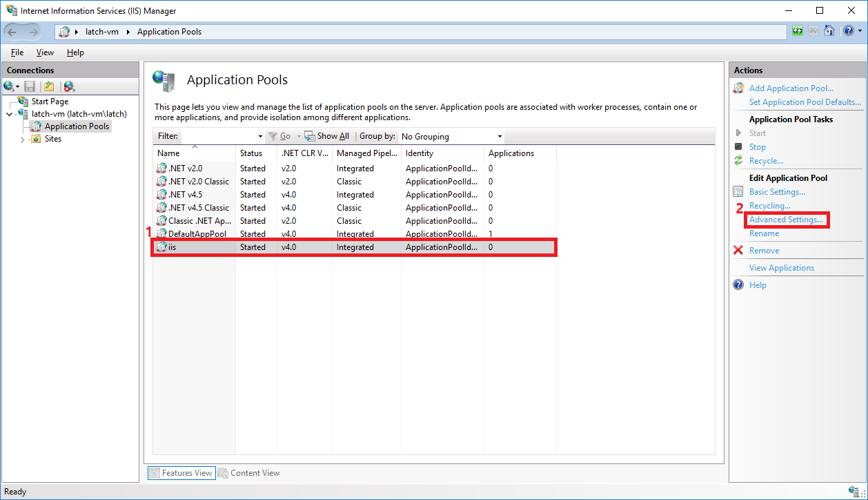Click the Up folder icon in Connections
The width and height of the screenshot is (868, 500).
coord(49,86)
